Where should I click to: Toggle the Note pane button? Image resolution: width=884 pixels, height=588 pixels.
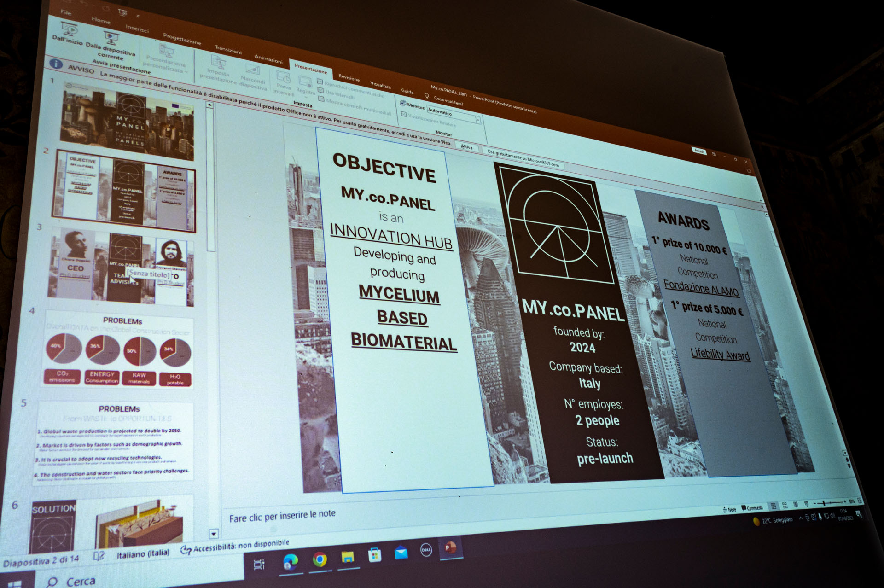[729, 509]
